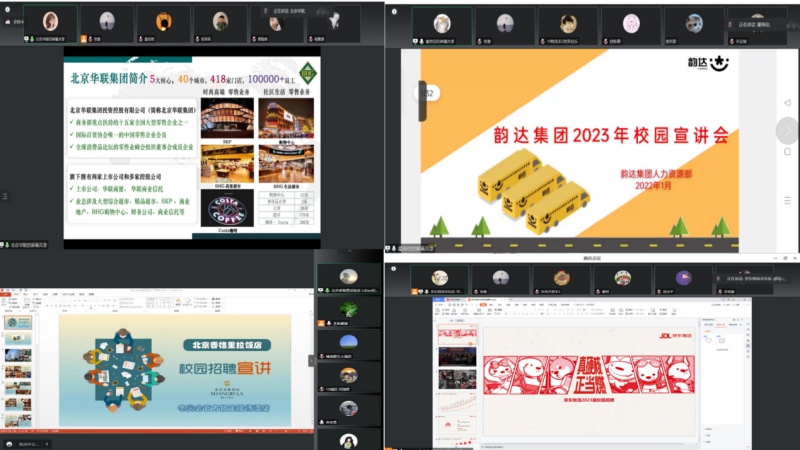
Task: Click the 正在讲话 speaker indicator in 韵达 meeting
Action: click(760, 24)
